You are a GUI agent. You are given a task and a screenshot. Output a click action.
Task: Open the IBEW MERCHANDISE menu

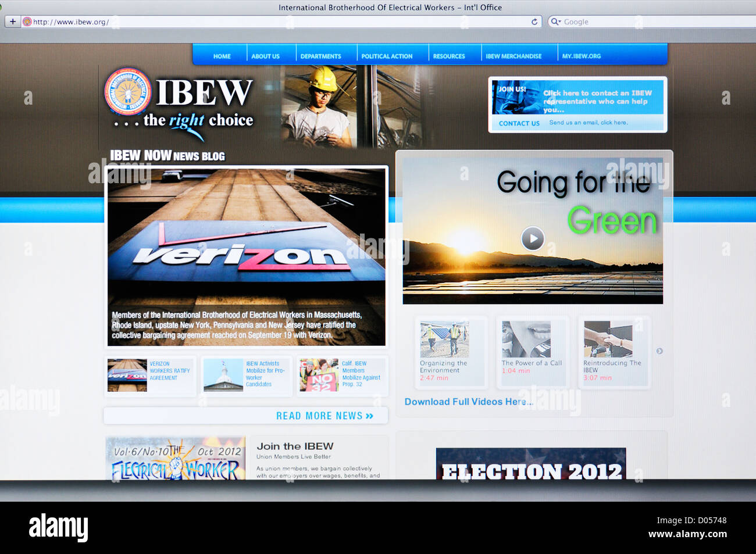[513, 56]
